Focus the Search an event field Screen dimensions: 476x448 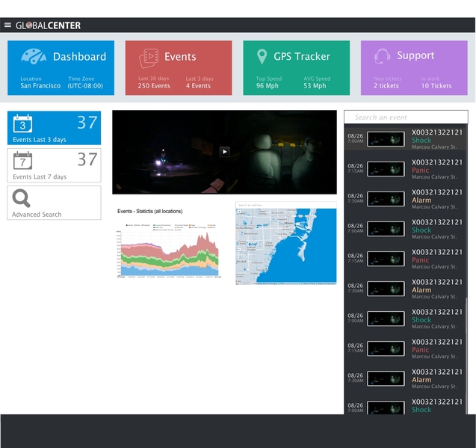click(x=406, y=117)
